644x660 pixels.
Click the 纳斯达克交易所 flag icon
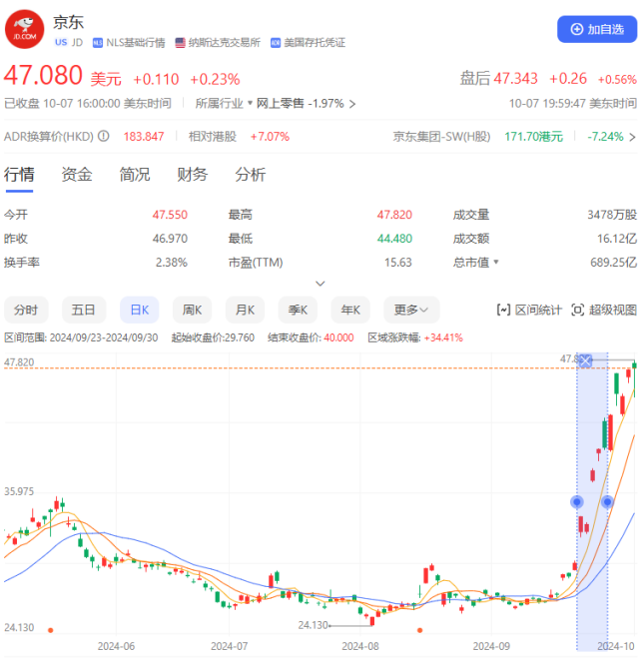tap(180, 43)
